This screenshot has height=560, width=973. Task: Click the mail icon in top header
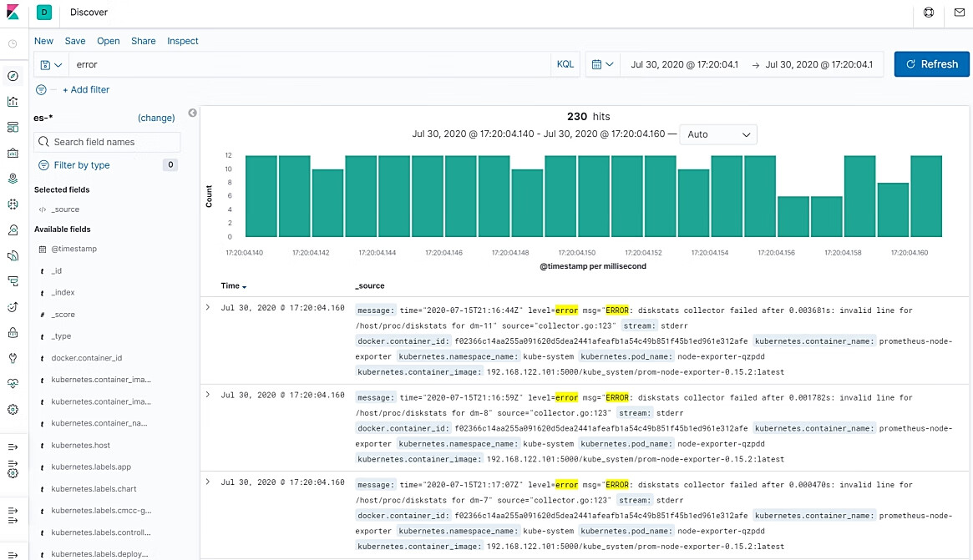click(959, 13)
